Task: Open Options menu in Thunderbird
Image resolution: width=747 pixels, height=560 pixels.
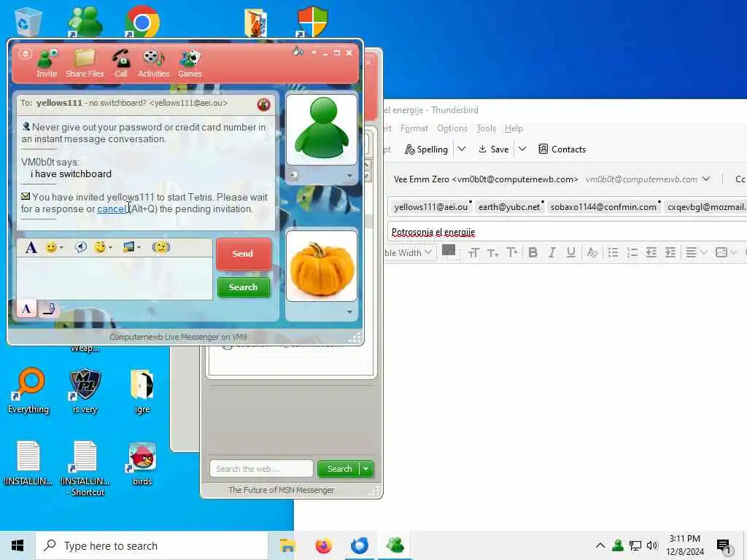Action: 452,128
